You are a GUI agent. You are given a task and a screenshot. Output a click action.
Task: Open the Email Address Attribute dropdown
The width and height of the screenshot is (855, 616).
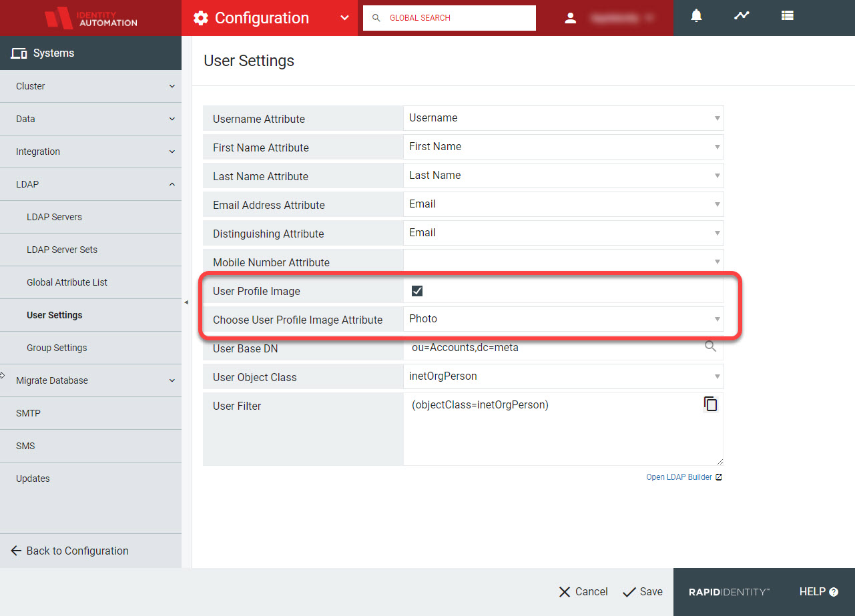coord(563,204)
